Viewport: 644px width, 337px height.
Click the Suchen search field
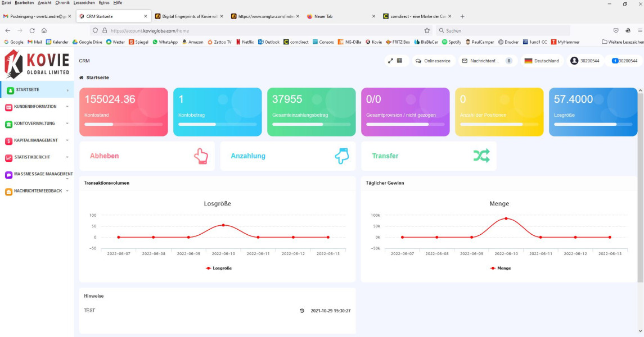(x=503, y=30)
